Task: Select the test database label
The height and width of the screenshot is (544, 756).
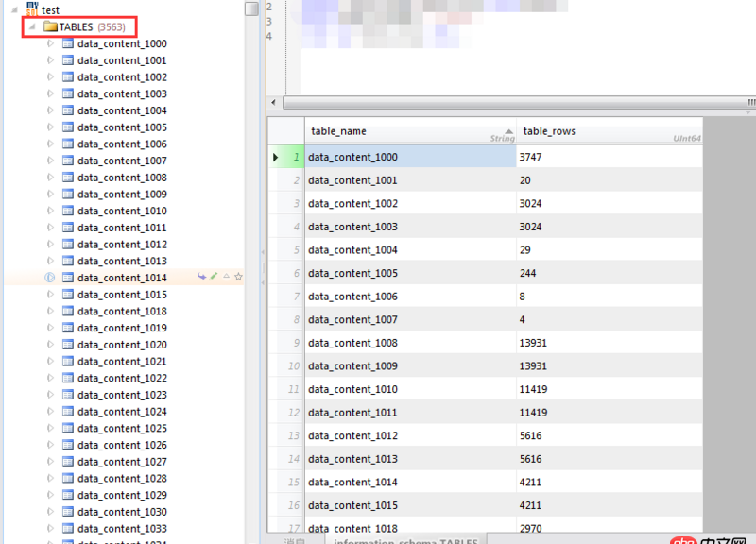Action: click(50, 9)
